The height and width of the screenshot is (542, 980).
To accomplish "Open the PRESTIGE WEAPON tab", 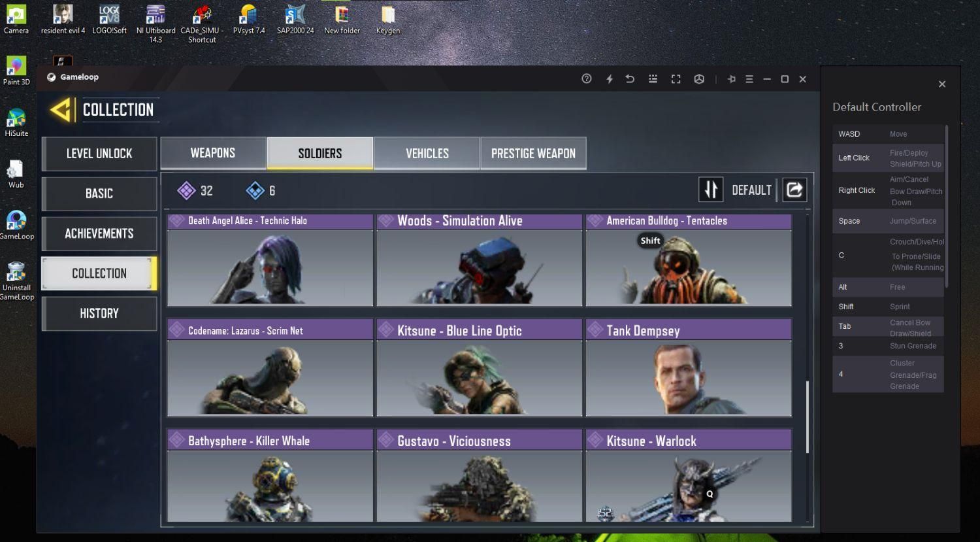I will click(533, 153).
